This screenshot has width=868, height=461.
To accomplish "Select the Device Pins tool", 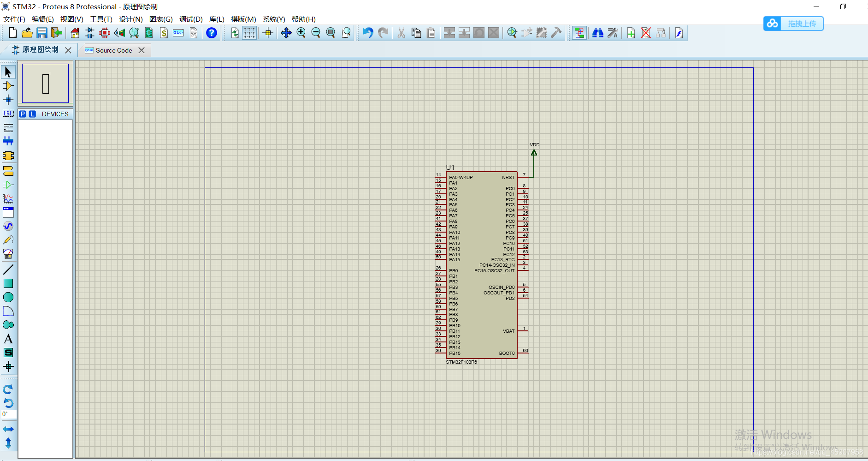I will click(8, 185).
